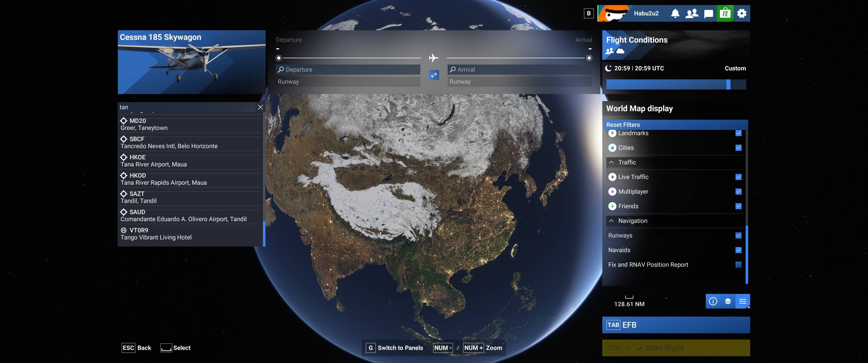Open the Arrival Runway selector
Viewport: 868px width, 363px height.
coord(520,82)
